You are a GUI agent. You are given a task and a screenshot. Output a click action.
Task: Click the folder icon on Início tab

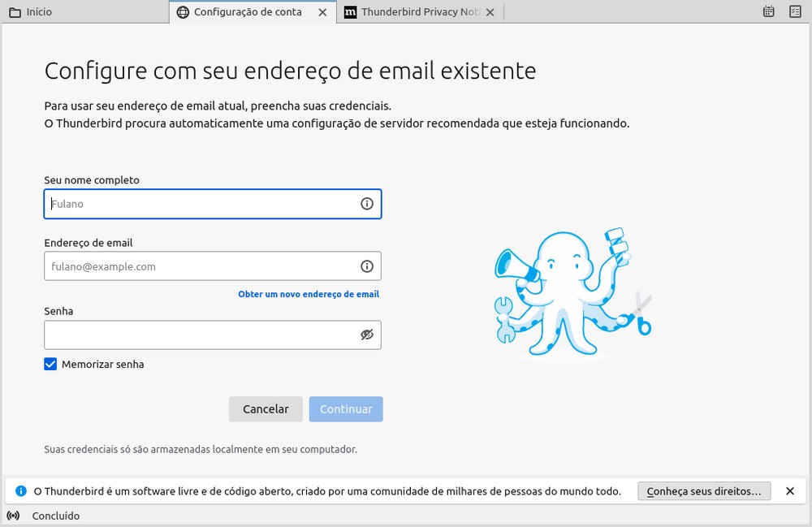(15, 12)
